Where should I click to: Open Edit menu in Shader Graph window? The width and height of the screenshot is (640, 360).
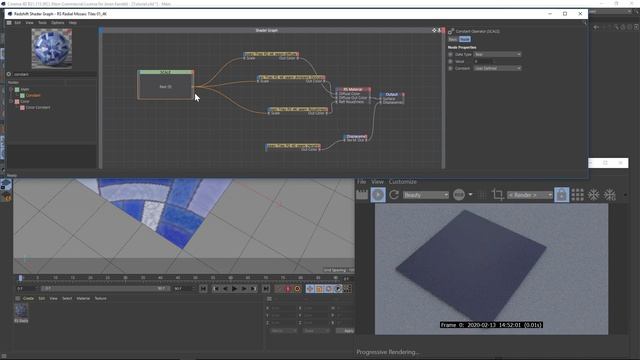[x=18, y=23]
